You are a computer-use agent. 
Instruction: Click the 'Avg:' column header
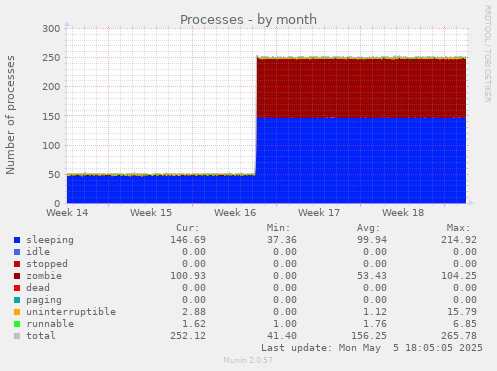click(368, 228)
